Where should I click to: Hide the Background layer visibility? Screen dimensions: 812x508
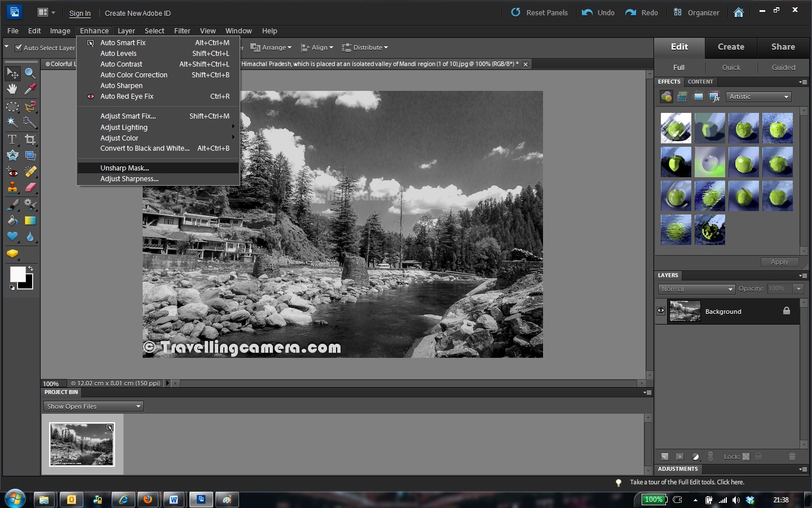660,311
